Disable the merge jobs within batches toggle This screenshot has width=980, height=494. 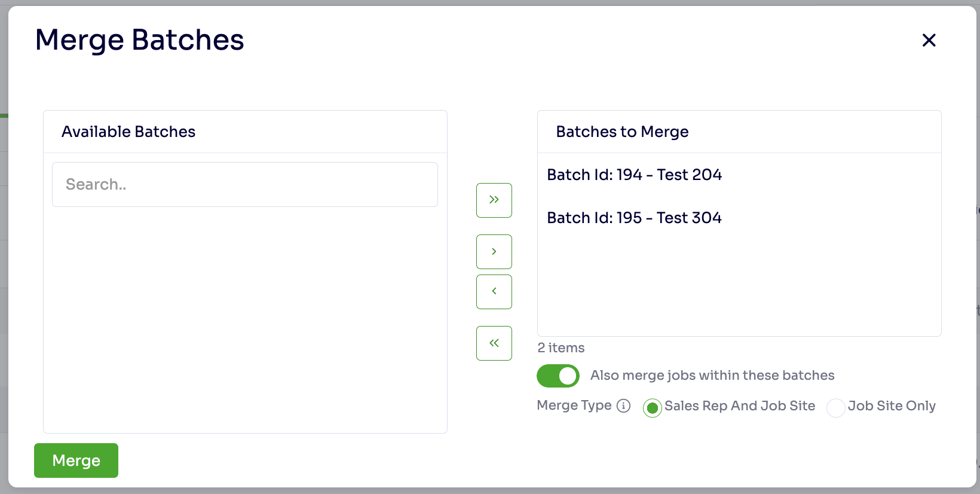click(x=558, y=376)
